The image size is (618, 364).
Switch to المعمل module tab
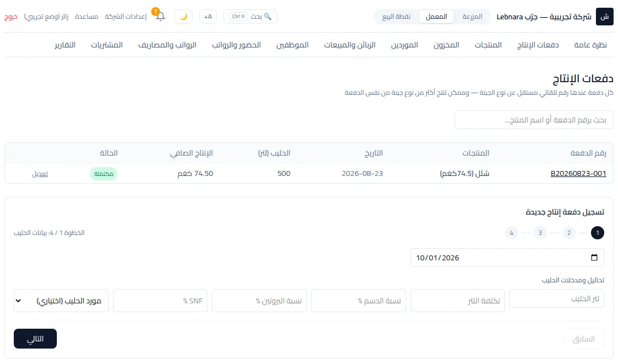click(436, 17)
